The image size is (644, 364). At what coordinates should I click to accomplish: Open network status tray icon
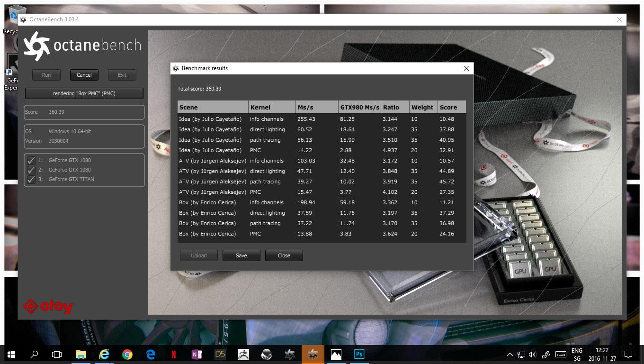pyautogui.click(x=521, y=354)
